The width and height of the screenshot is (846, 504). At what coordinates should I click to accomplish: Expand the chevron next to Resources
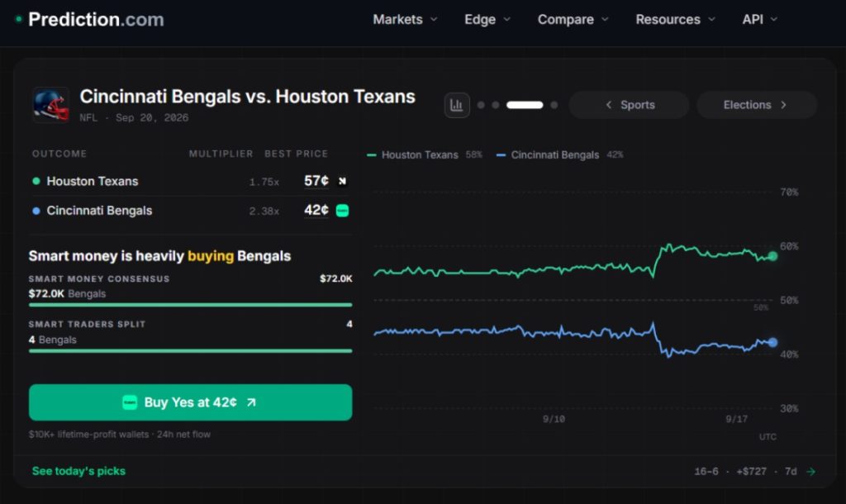[711, 20]
